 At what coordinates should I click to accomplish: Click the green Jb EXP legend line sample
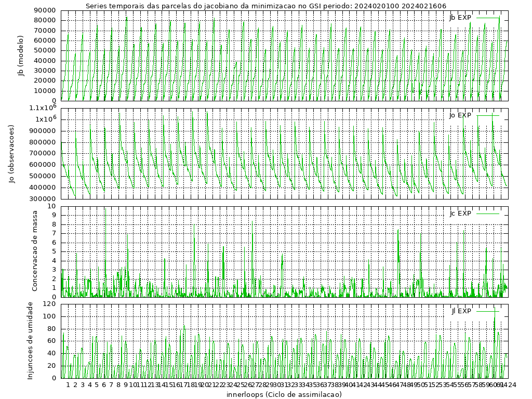(488, 18)
